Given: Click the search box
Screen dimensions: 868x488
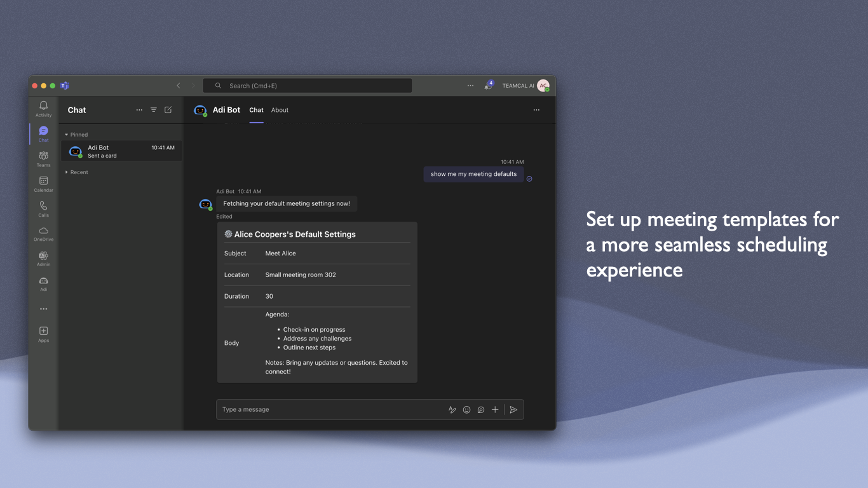Looking at the screenshot, I should 308,86.
